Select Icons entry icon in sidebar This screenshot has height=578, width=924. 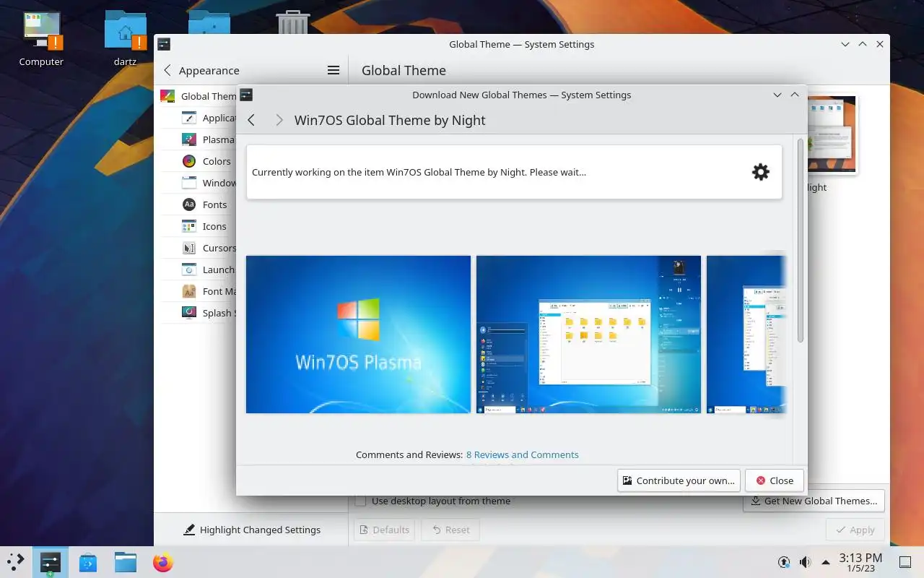tap(189, 226)
